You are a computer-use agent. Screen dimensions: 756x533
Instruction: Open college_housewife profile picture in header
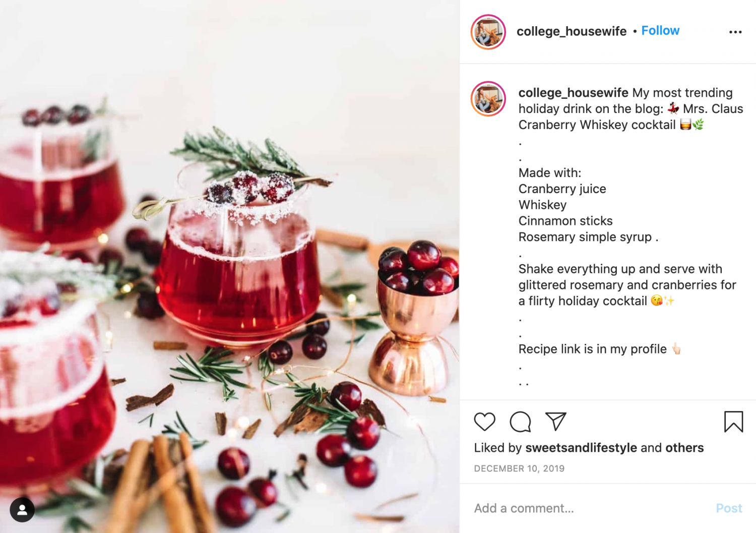click(488, 32)
